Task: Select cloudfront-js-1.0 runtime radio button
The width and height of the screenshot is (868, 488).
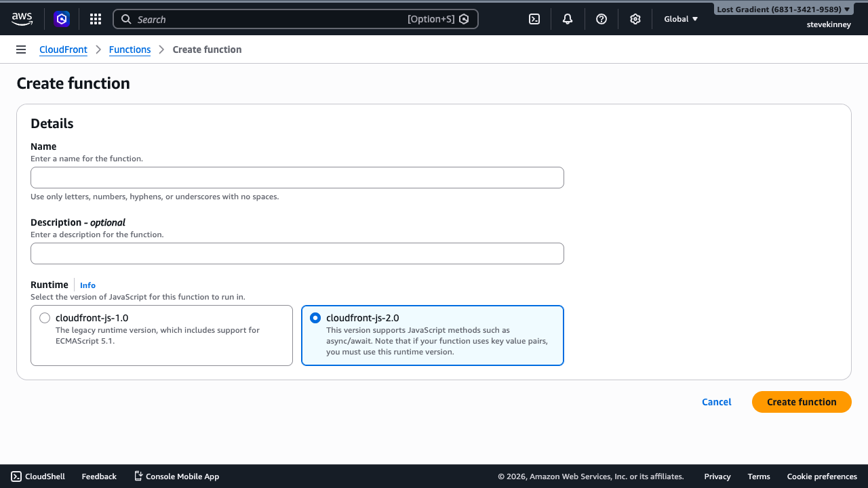Action: pyautogui.click(x=45, y=318)
